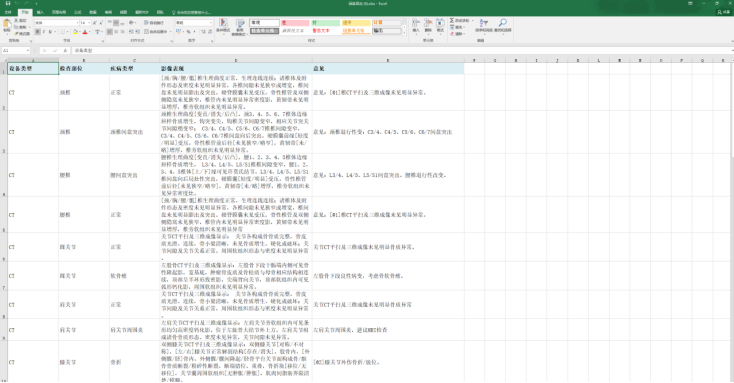Click the Cut scissors icon

[16, 21]
